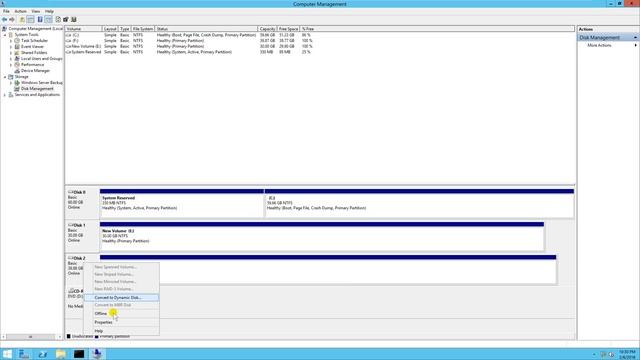Toggle the Show/Hide Action Pane toolbar icon
Screen dimensions: 640x360
click(48, 20)
